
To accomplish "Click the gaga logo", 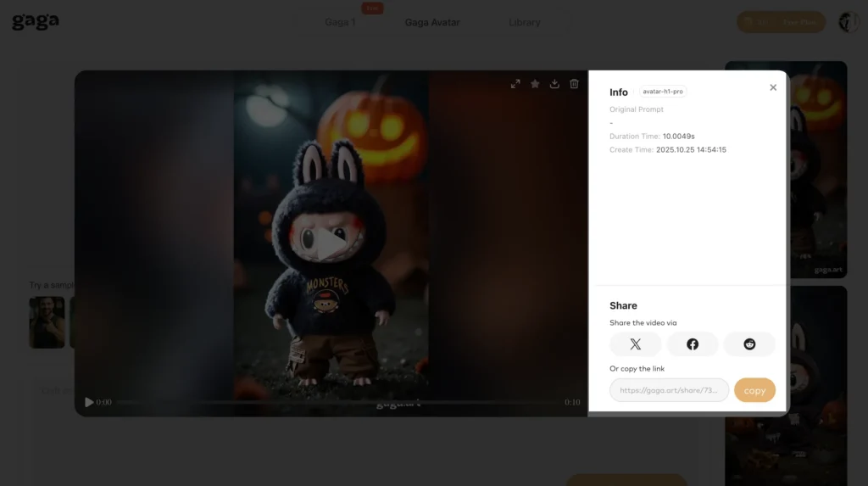I will click(x=36, y=21).
